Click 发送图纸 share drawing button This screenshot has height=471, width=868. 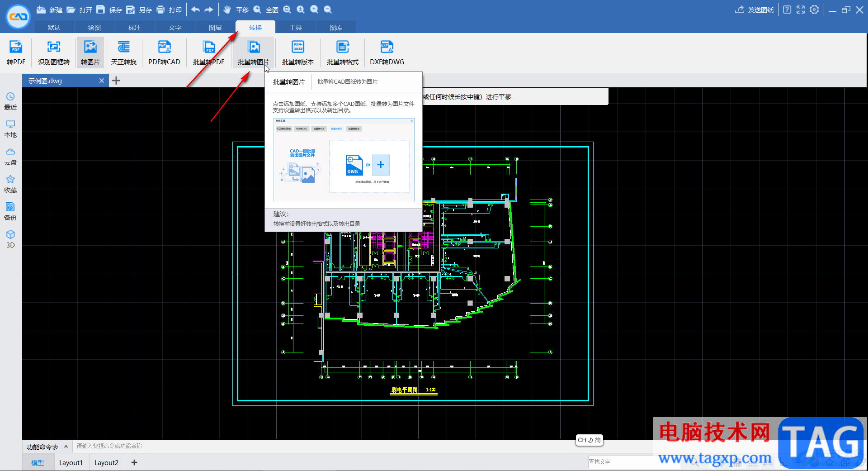[754, 10]
